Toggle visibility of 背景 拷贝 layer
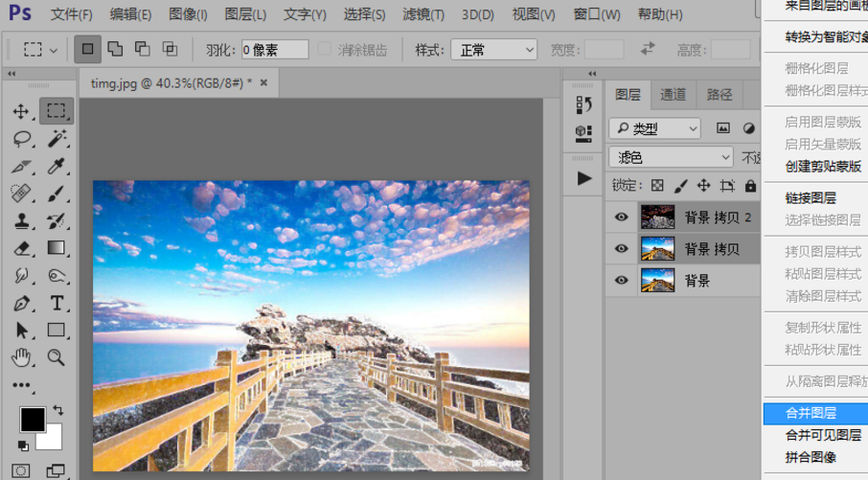Screen dimensions: 868x480 [622, 249]
